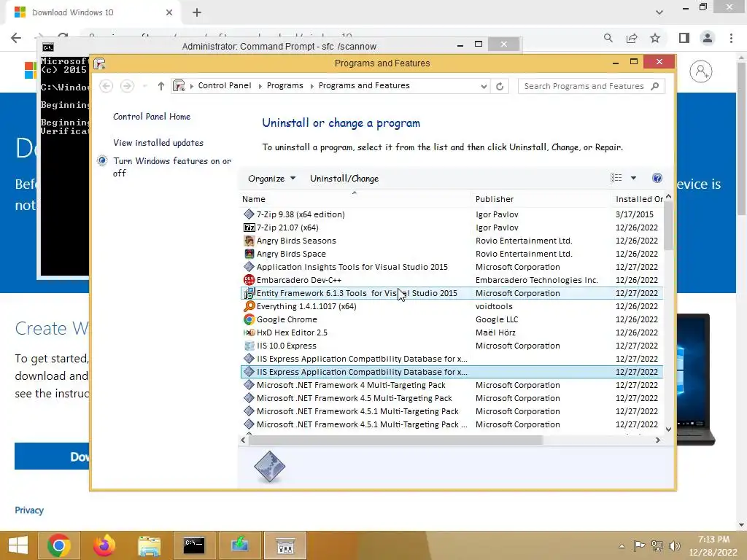Click Google LLC publisher cell
The image size is (747, 560).
click(497, 319)
